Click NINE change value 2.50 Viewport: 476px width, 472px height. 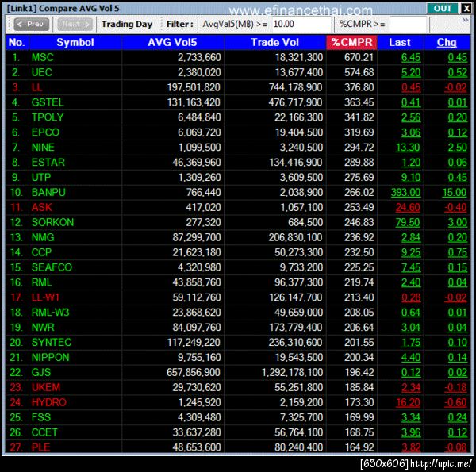point(458,148)
